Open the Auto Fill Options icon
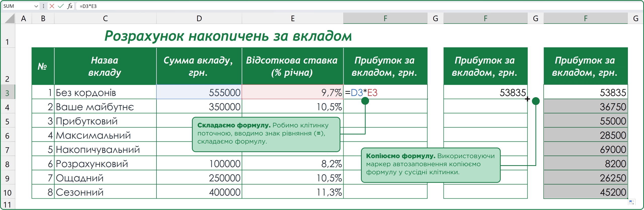The height and width of the screenshot is (210, 644). (632, 202)
